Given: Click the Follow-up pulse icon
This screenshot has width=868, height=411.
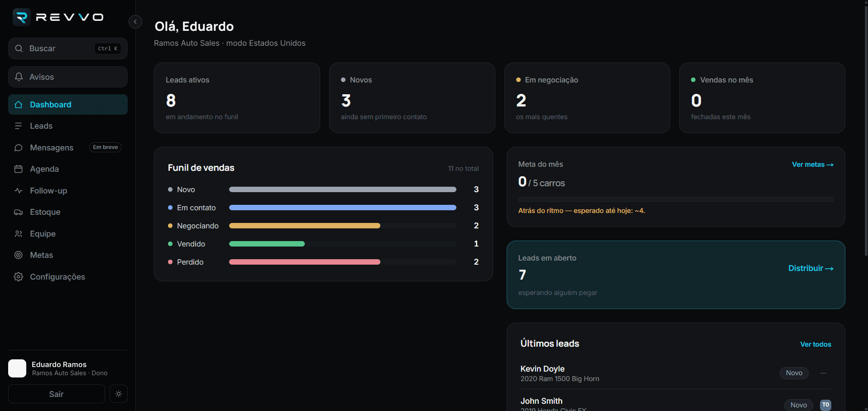Looking at the screenshot, I should tap(19, 191).
